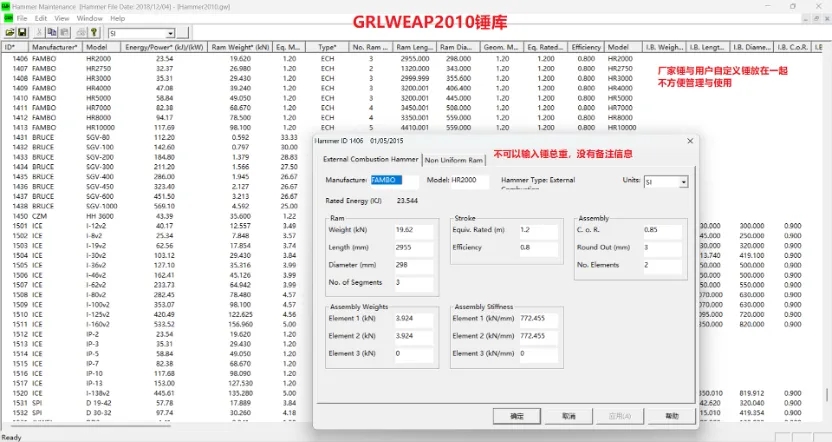The width and height of the screenshot is (832, 442).
Task: Select the External Combustion Hammer tab
Action: click(x=370, y=159)
